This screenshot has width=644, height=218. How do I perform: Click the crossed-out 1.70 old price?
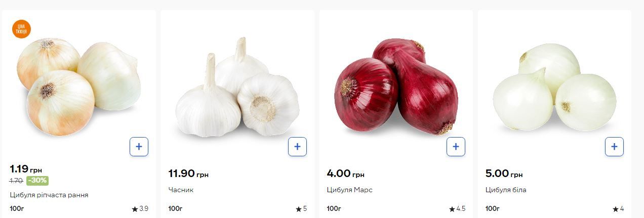16,180
